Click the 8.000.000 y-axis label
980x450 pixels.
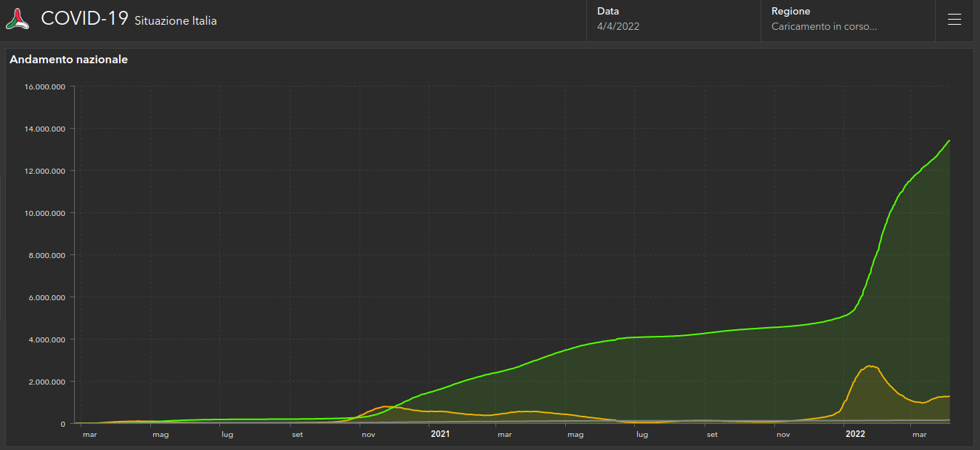[x=47, y=255]
